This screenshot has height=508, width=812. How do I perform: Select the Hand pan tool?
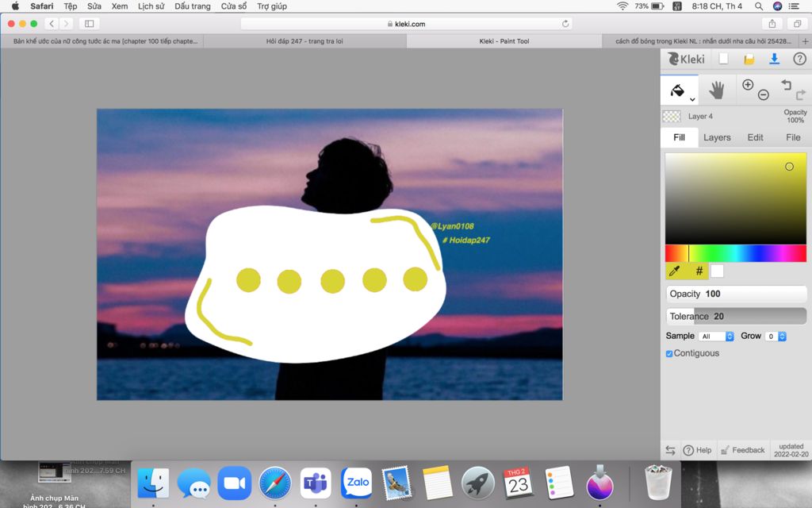tap(717, 90)
